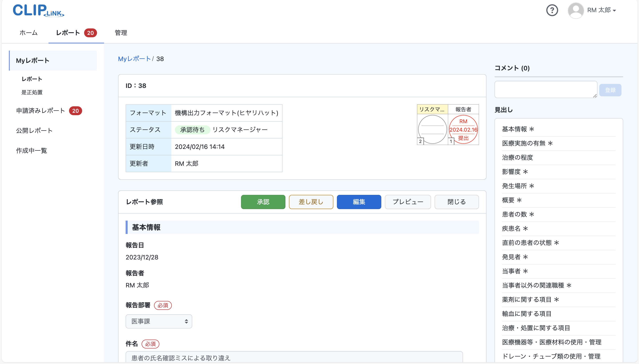The height and width of the screenshot is (364, 639).
Task: Open the report editor via 編集
Action: tap(359, 202)
